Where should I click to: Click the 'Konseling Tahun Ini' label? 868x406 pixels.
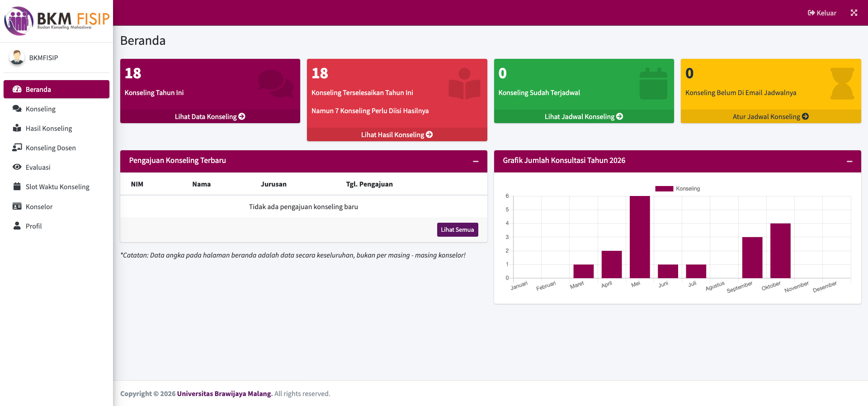point(154,92)
